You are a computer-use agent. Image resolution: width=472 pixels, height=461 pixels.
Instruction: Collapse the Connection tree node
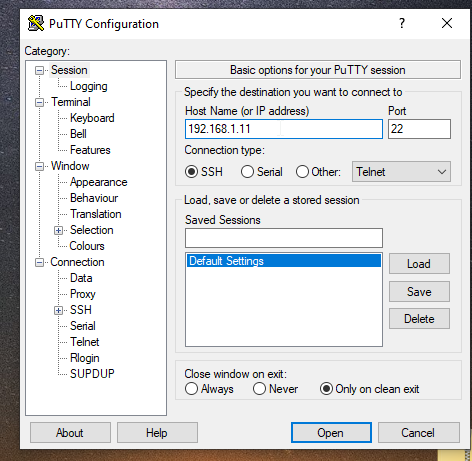click(x=39, y=262)
